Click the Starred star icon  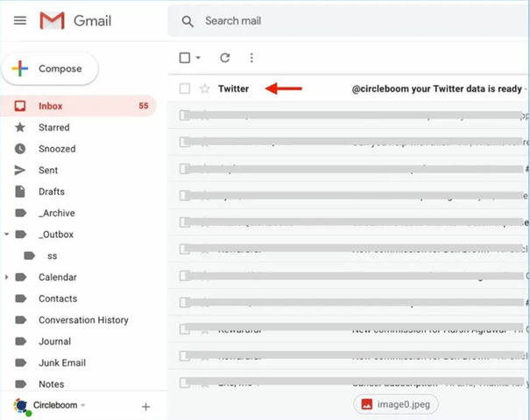click(20, 127)
